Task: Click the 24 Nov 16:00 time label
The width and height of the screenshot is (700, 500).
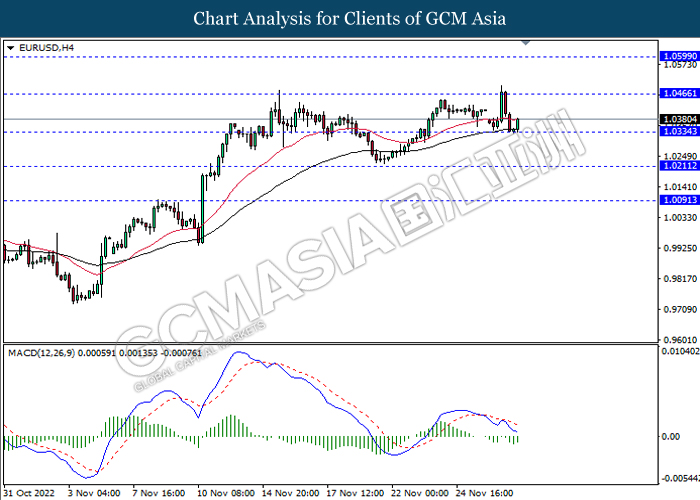Action: [485, 493]
